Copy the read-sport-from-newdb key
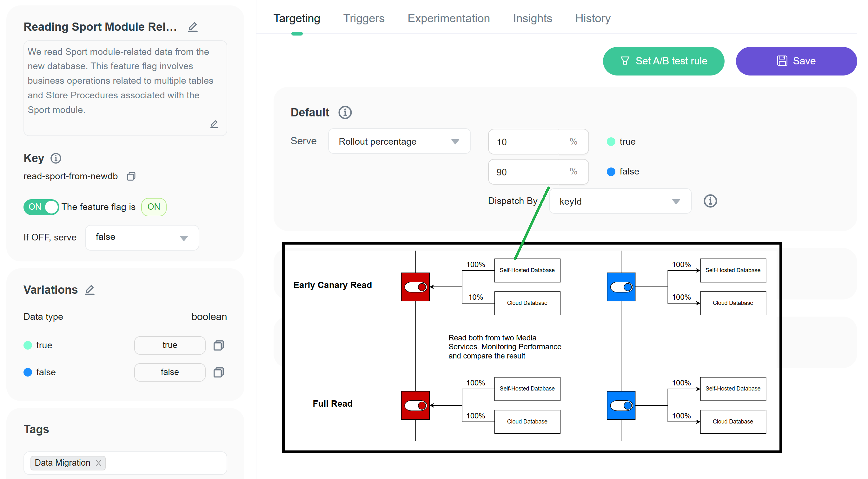Viewport: 868px width, 479px height. click(131, 176)
